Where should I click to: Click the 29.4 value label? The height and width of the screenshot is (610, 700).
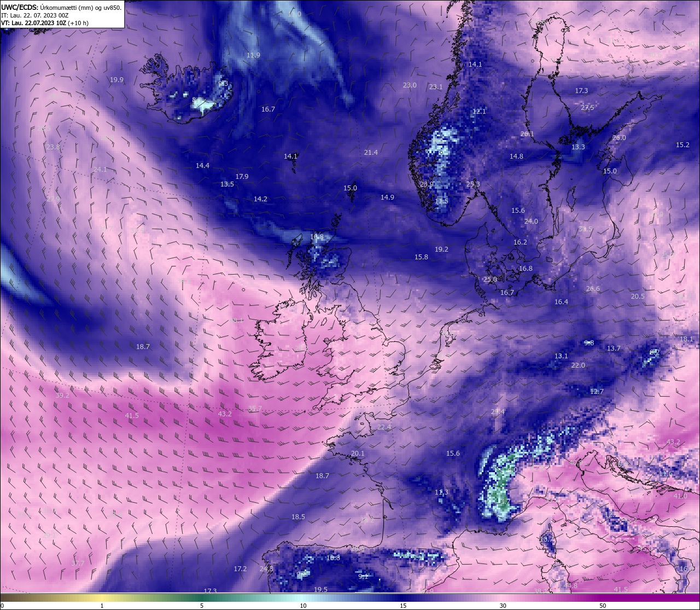(x=498, y=412)
